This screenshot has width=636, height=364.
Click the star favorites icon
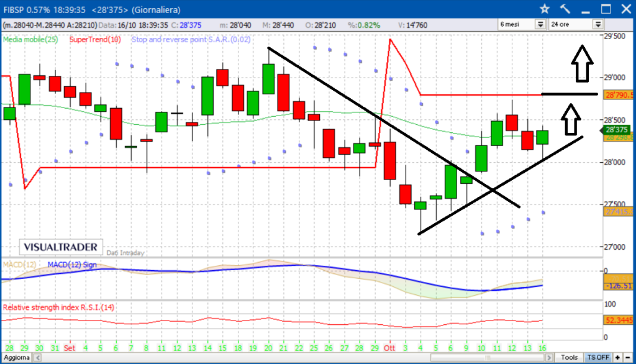(x=545, y=9)
